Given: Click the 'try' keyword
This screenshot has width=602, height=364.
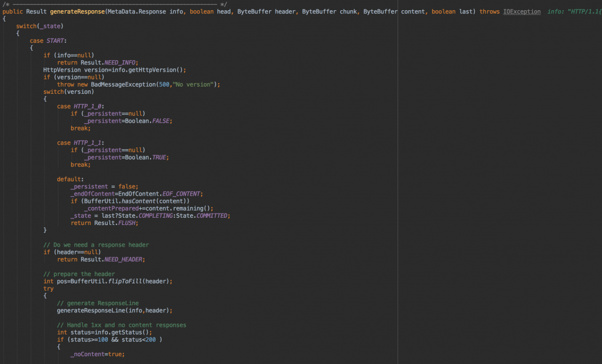Looking at the screenshot, I should pos(48,288).
